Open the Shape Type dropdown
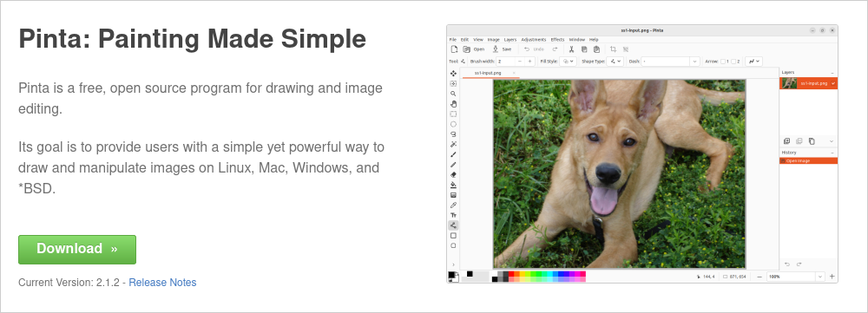Viewport: 868px width, 313px height. click(x=615, y=62)
